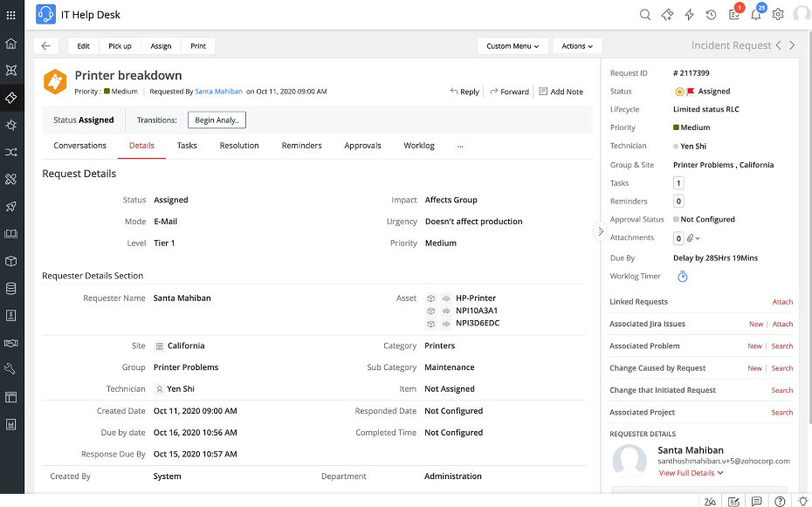Open the Worklog tab
812x507 pixels.
419,146
